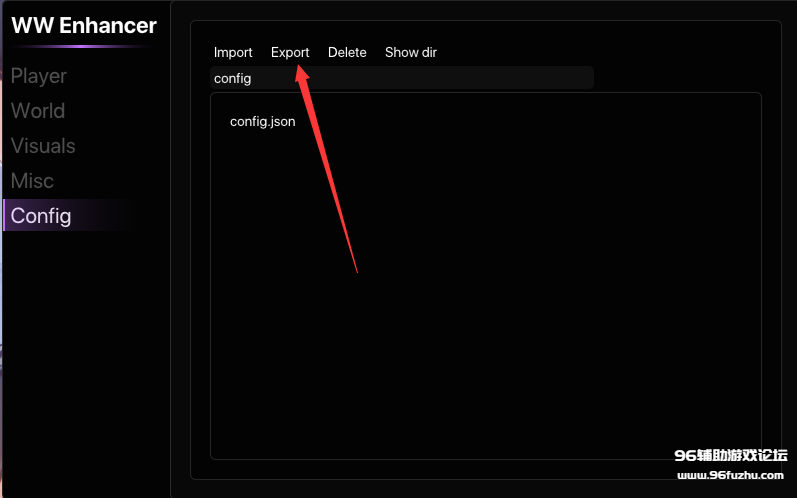Select the Visuals sidebar tab
Screen dimensions: 797x498
pyautogui.click(x=43, y=146)
